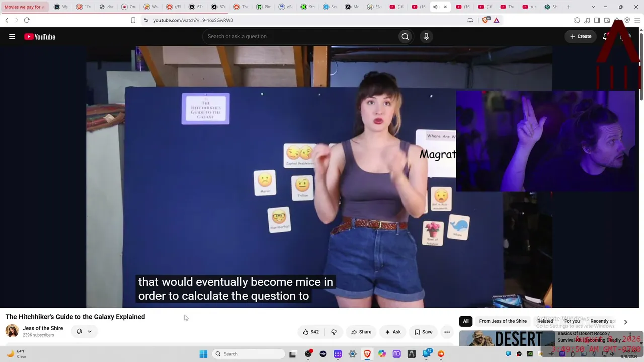Open the YouTube guide hamburger menu
The height and width of the screenshot is (362, 644).
pyautogui.click(x=12, y=36)
